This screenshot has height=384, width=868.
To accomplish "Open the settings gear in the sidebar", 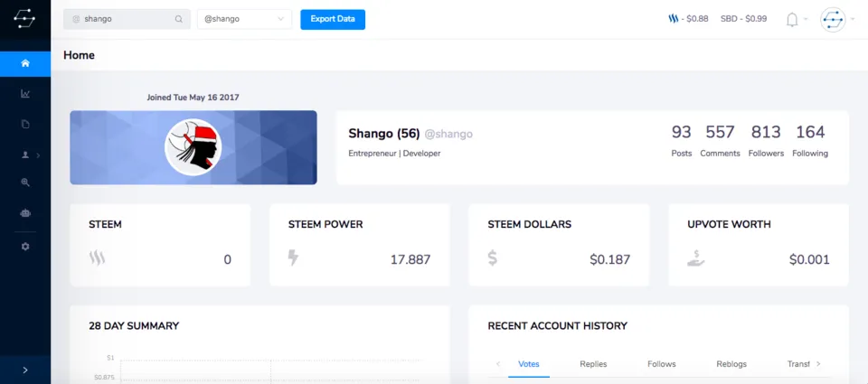I will coord(25,247).
